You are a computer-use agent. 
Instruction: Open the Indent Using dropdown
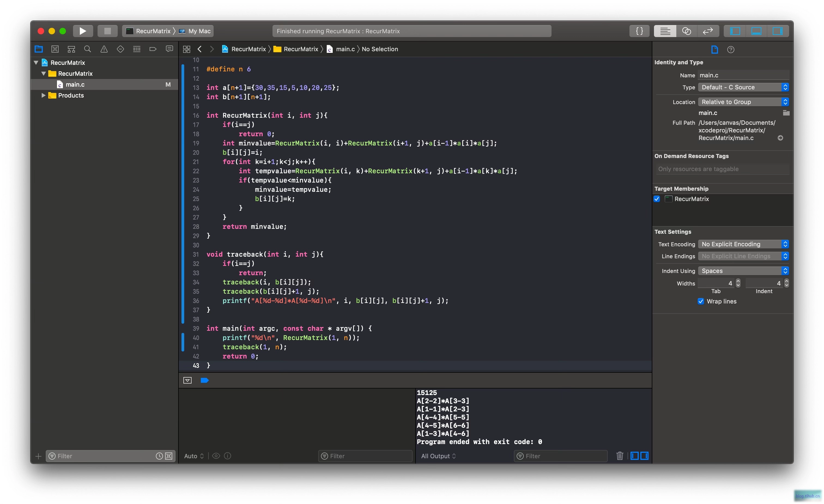coord(743,271)
